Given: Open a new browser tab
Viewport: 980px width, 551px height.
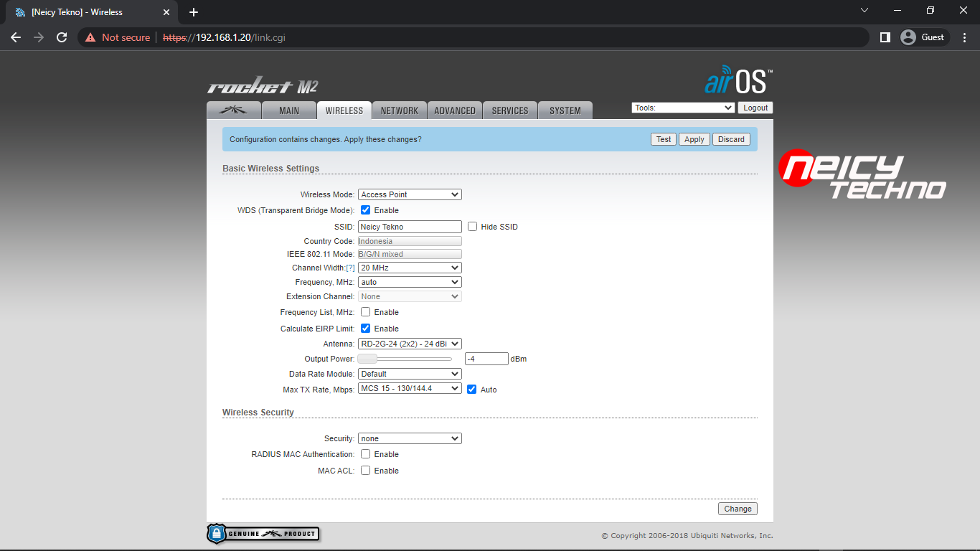Looking at the screenshot, I should click(194, 12).
